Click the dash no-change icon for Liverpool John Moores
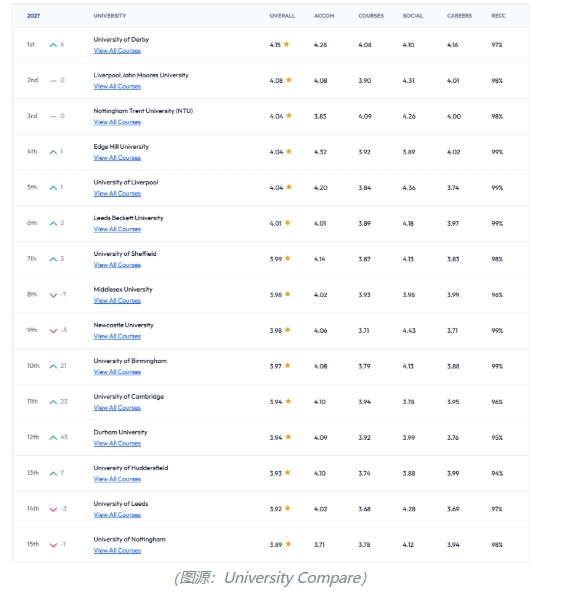The width and height of the screenshot is (566, 591). tap(53, 80)
